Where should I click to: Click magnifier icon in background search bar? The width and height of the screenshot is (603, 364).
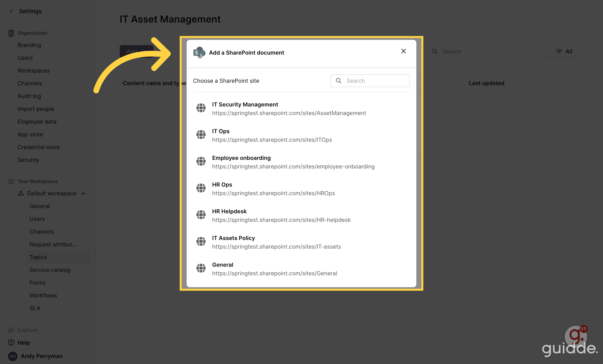(x=435, y=51)
